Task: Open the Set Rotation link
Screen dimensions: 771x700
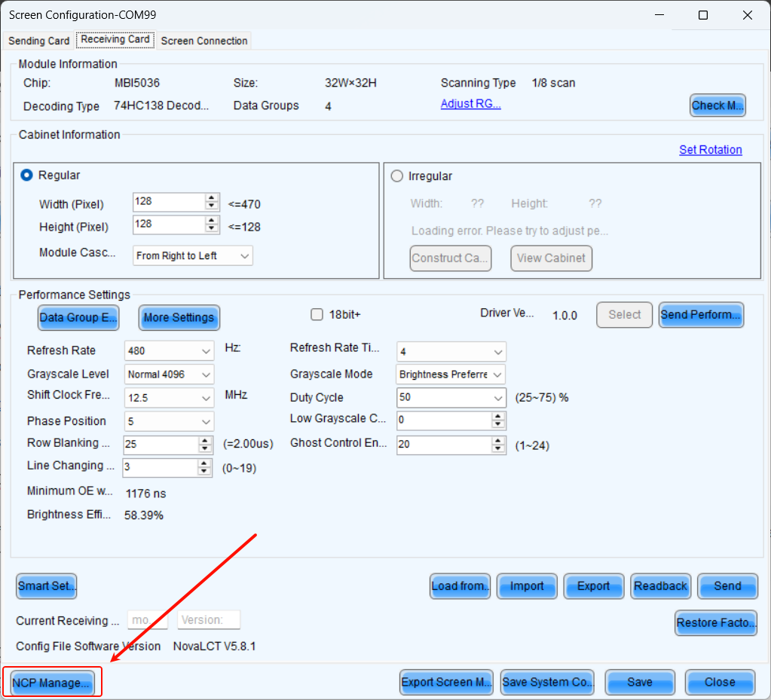Action: [710, 150]
